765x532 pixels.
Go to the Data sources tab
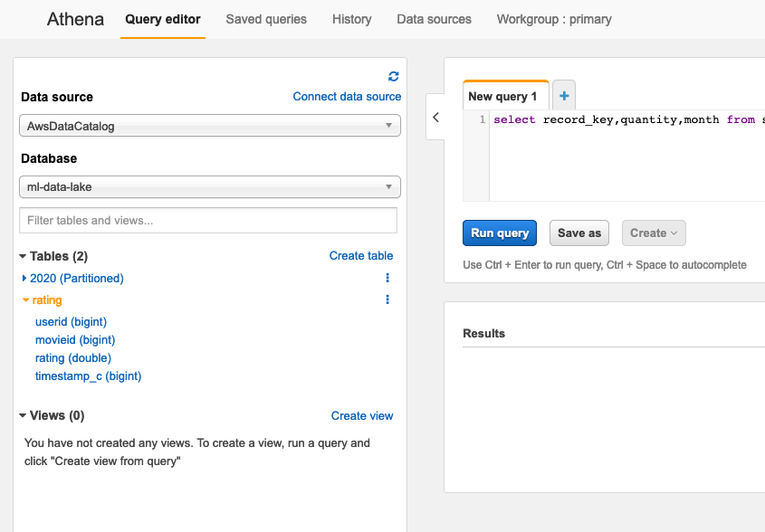point(434,19)
